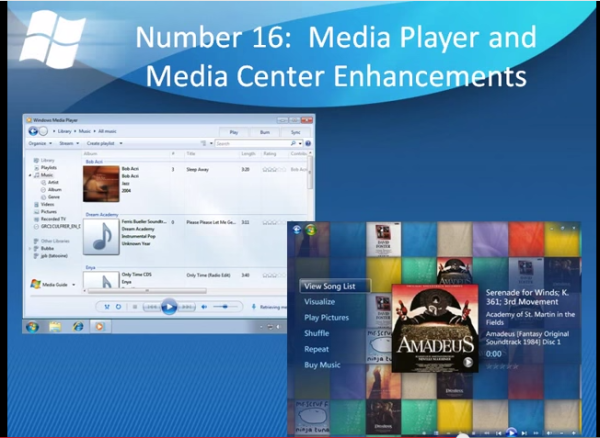Open the search options dropdown arrow

(x=300, y=143)
